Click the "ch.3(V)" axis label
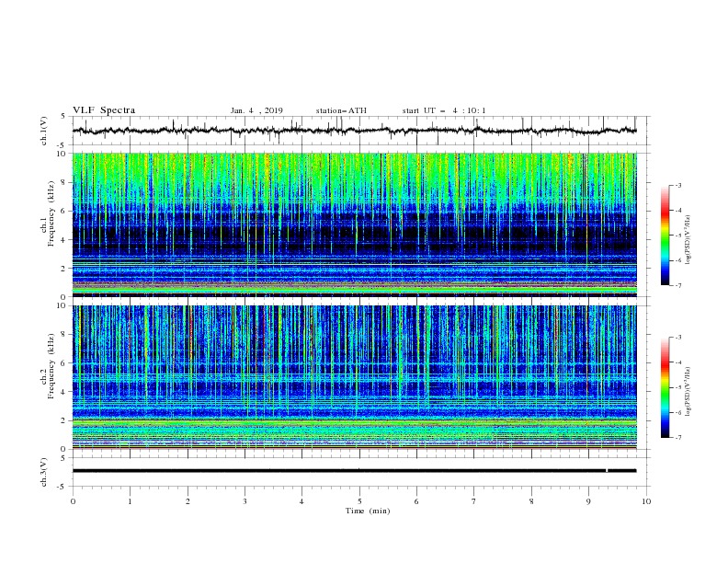 (44, 472)
